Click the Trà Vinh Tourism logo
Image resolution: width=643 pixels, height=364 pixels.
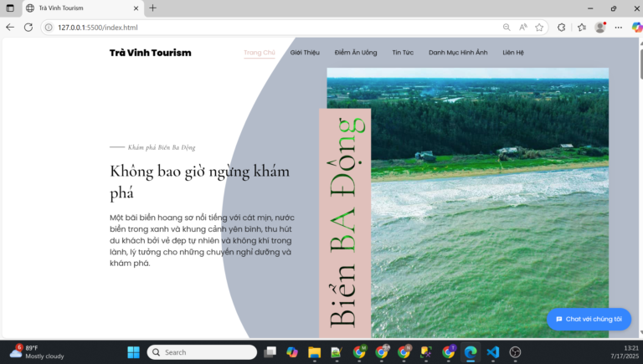150,53
